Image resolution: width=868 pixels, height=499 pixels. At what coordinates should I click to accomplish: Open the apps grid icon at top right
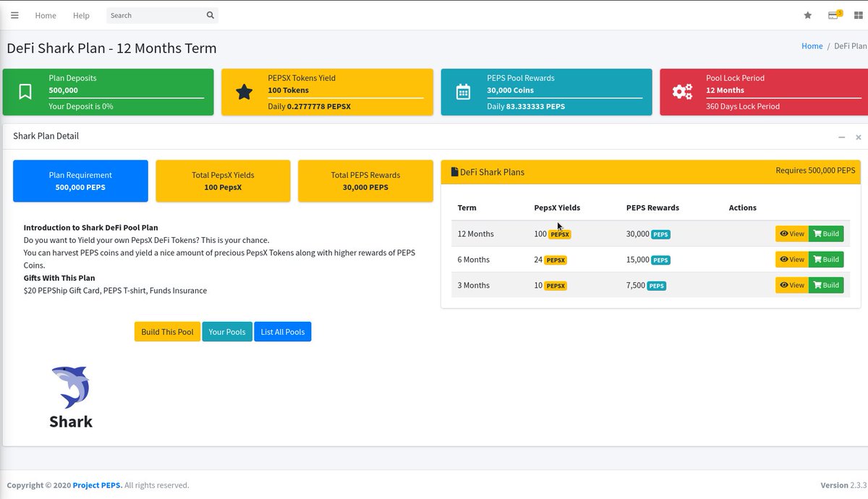(859, 15)
